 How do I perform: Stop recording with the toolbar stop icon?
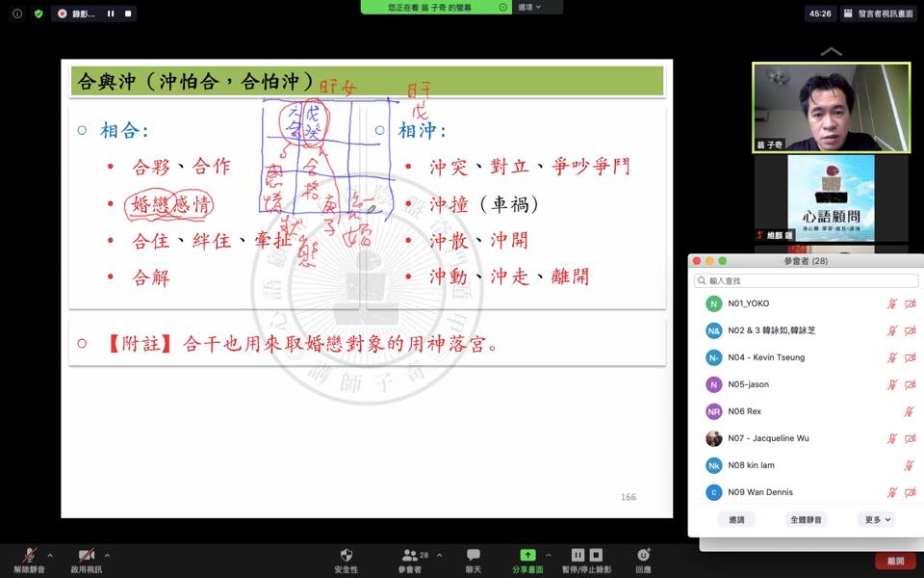[x=596, y=555]
